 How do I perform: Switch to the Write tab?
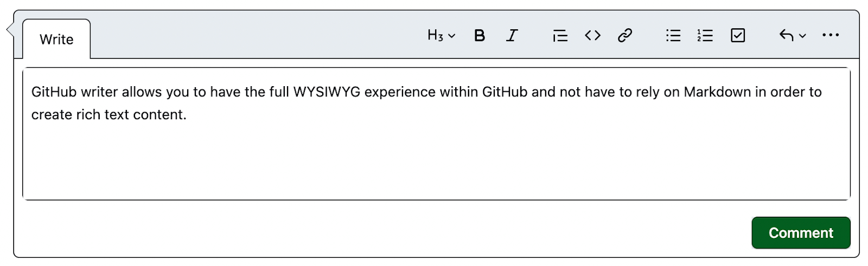(56, 39)
